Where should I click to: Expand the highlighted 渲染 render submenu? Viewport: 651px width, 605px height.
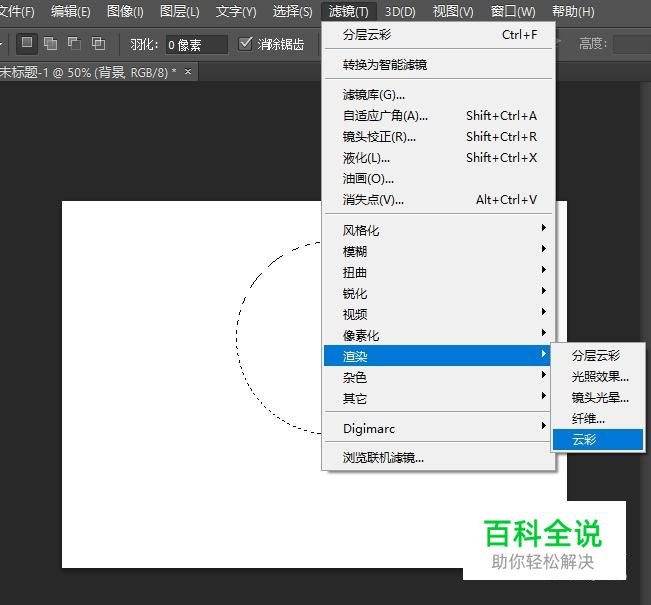437,356
